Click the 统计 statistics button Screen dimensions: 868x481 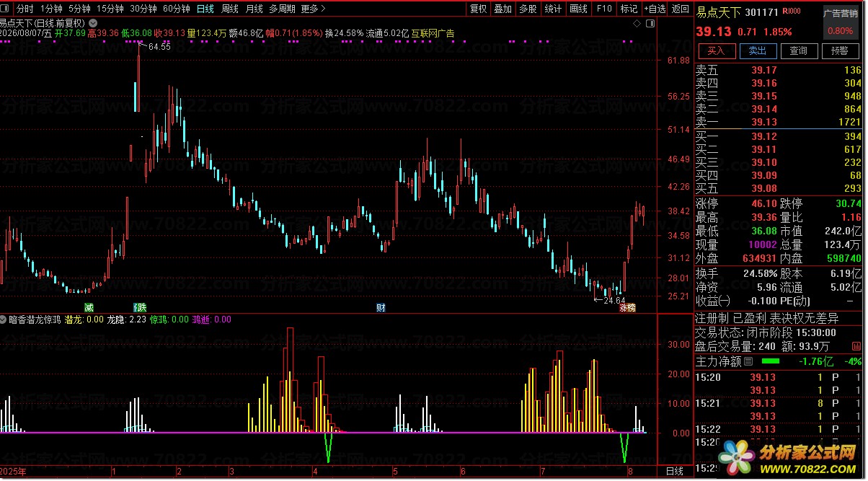pyautogui.click(x=553, y=9)
